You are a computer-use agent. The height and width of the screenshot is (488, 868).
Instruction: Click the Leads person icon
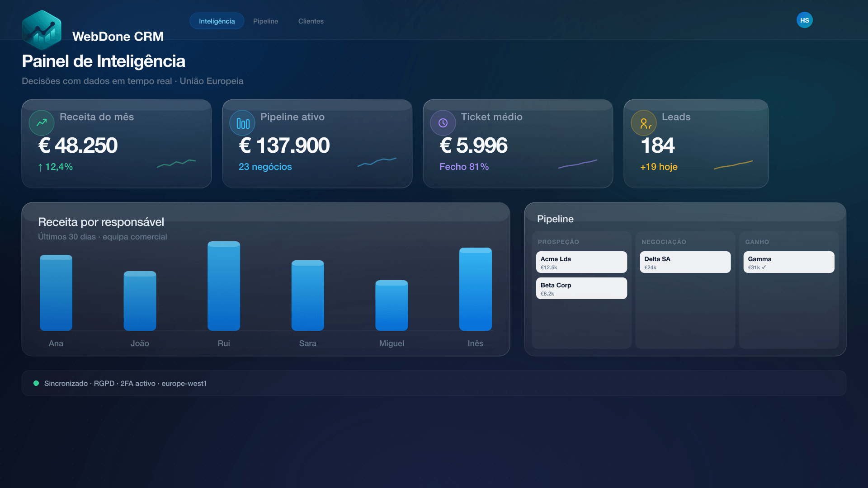[x=644, y=123]
